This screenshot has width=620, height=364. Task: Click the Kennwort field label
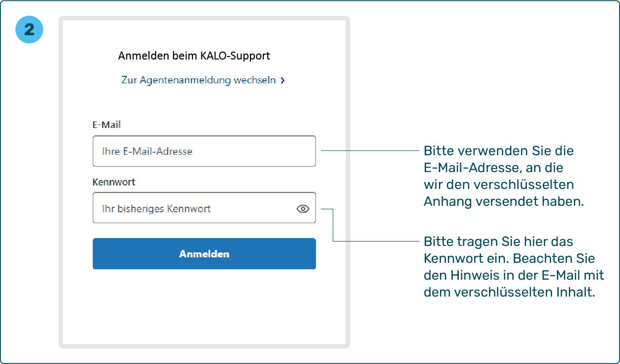pyautogui.click(x=114, y=182)
